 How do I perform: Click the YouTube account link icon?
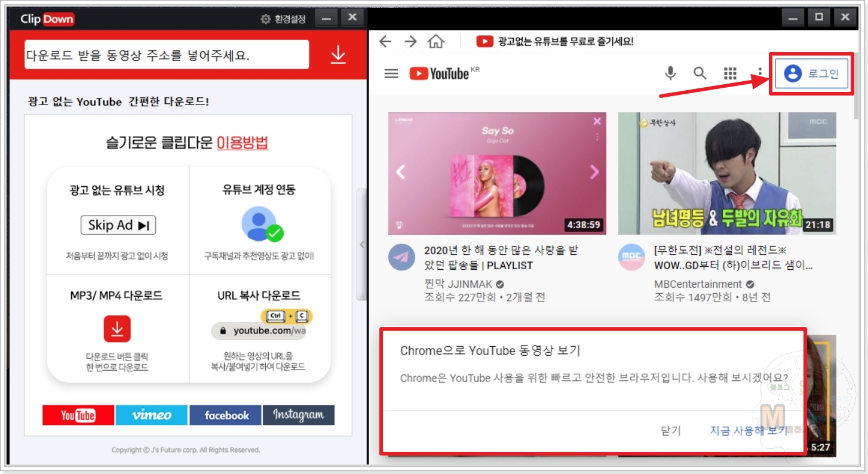coord(262,224)
